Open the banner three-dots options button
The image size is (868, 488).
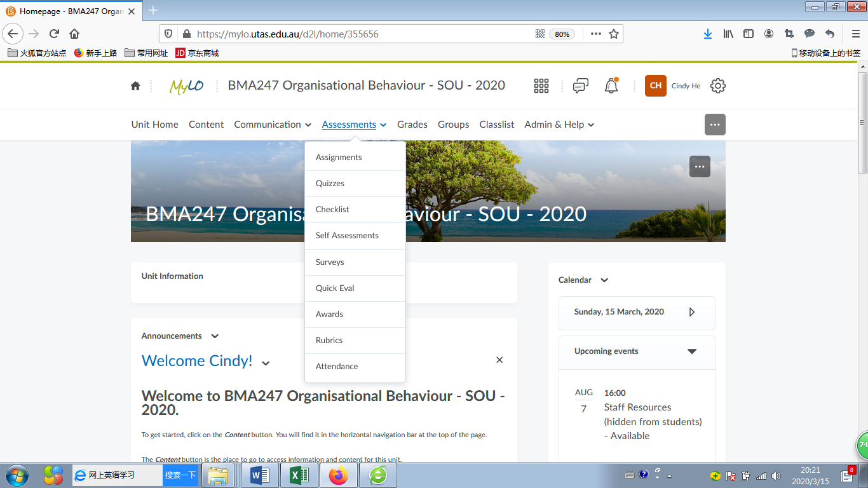pos(700,166)
